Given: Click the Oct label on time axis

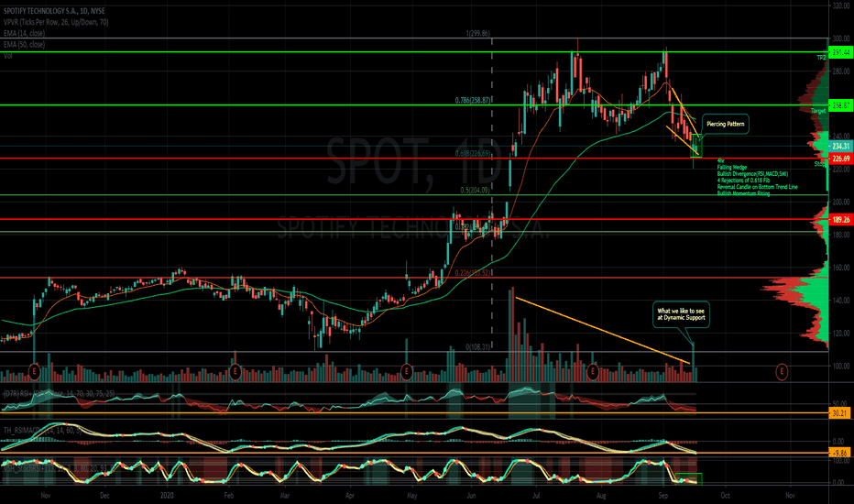Looking at the screenshot, I should tap(725, 496).
